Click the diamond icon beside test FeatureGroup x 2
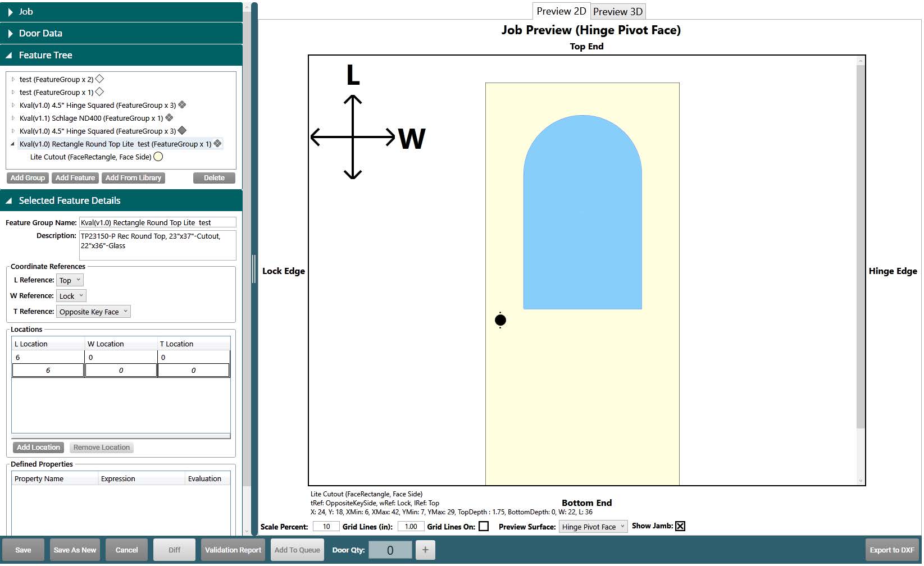Image resolution: width=924 pixels, height=566 pixels. [x=99, y=79]
